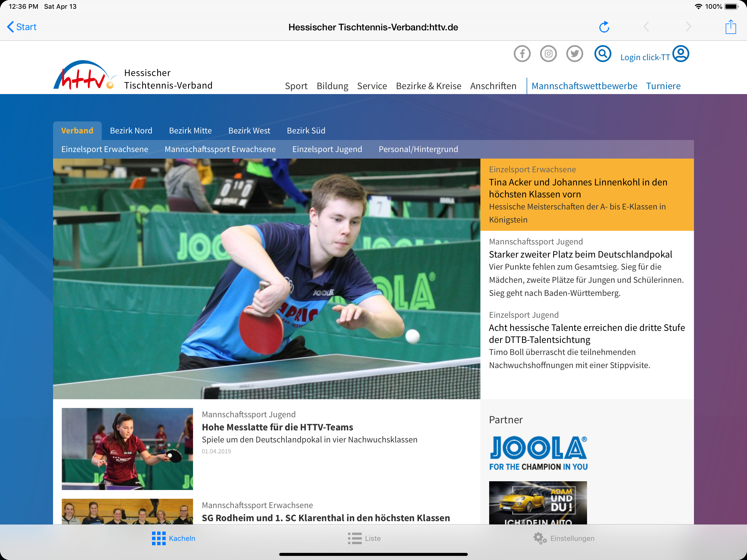Open the Bildung menu
This screenshot has width=747, height=560.
point(332,86)
